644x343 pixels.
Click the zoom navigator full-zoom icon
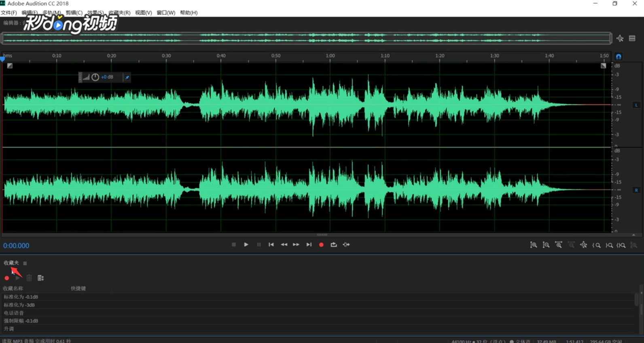click(620, 38)
